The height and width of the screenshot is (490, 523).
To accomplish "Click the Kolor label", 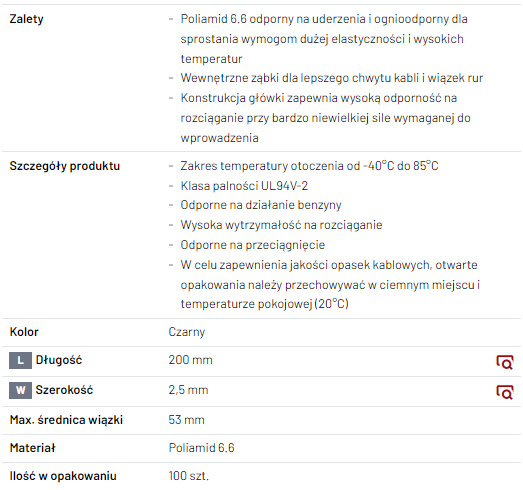I will [24, 332].
